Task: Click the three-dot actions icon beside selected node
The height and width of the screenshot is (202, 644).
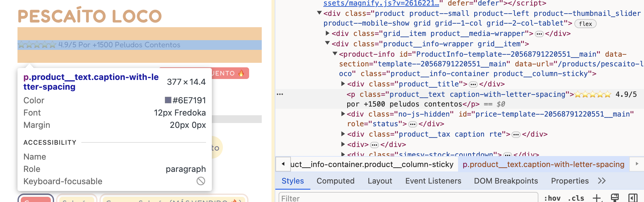Action: [x=280, y=94]
